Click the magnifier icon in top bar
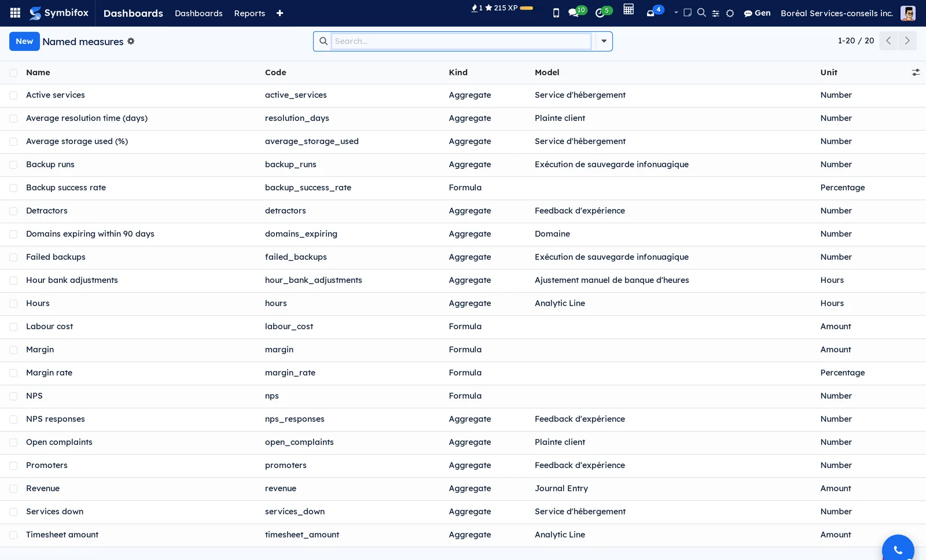The width and height of the screenshot is (926, 560). (701, 13)
